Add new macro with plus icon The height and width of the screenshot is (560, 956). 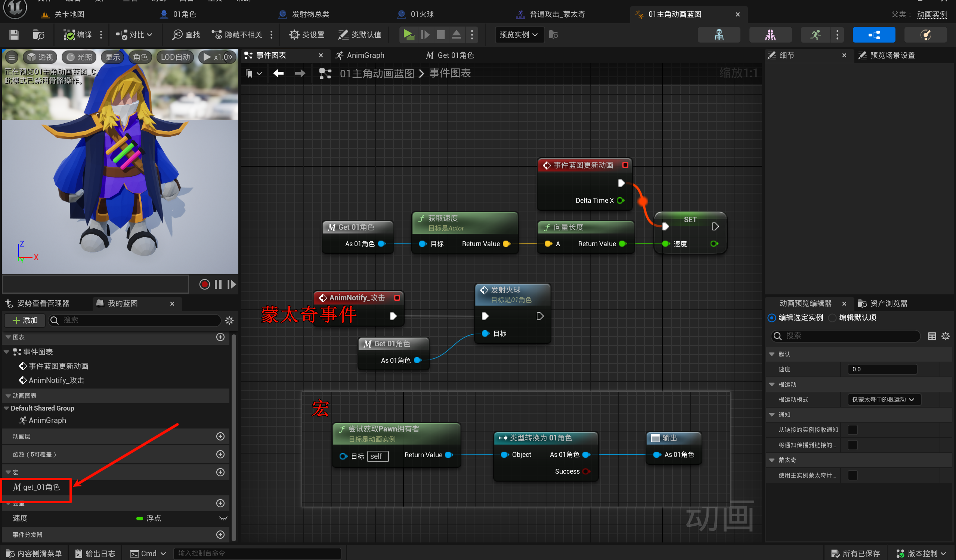click(x=220, y=472)
